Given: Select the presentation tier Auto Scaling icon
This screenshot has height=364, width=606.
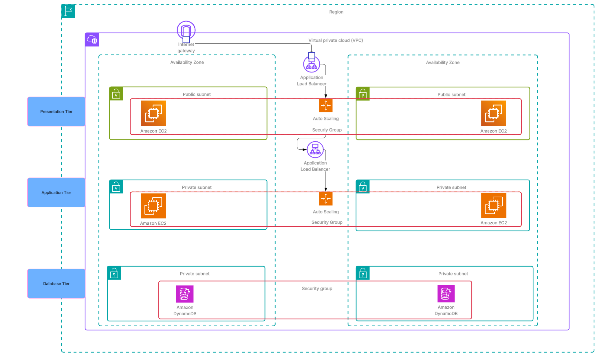Looking at the screenshot, I should 325,105.
